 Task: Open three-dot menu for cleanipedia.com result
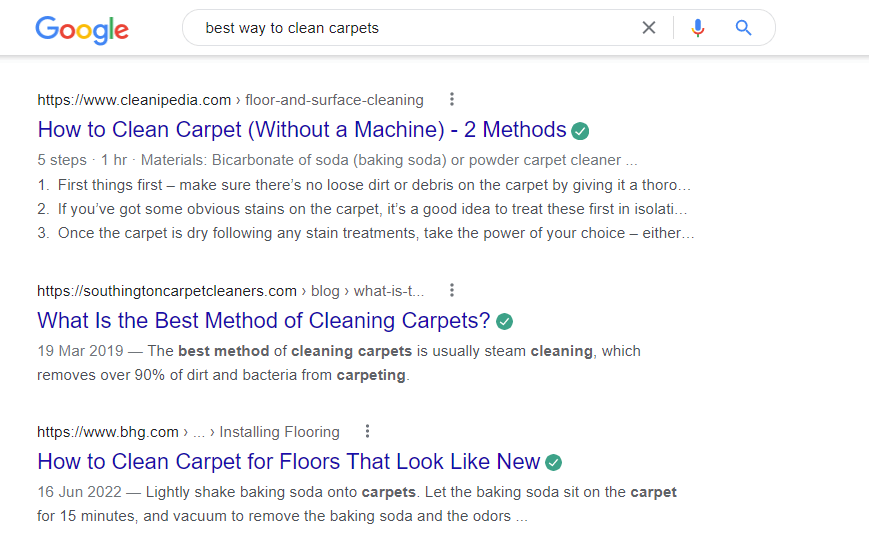(x=452, y=99)
